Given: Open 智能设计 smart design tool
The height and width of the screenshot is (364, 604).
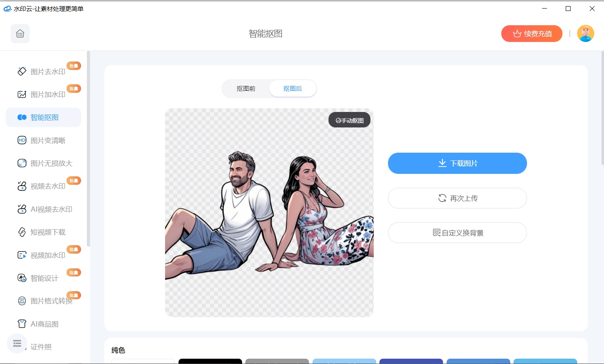Looking at the screenshot, I should click(x=44, y=278).
